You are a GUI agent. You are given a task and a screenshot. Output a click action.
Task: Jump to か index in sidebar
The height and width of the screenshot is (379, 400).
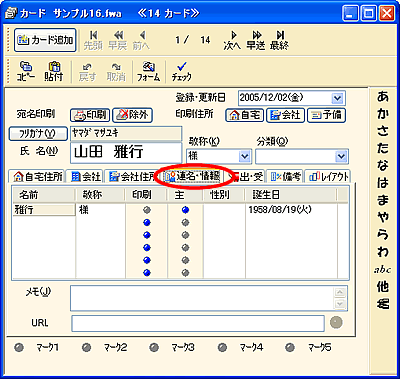383,114
